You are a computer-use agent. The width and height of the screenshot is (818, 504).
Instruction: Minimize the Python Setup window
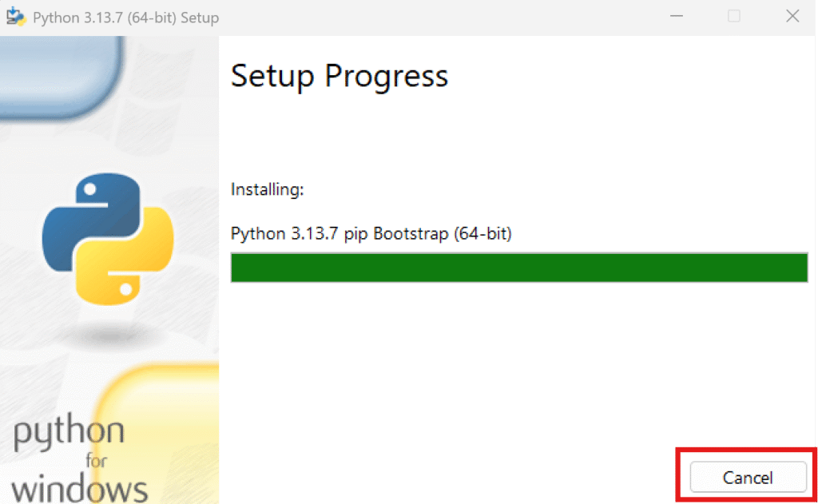coord(677,17)
